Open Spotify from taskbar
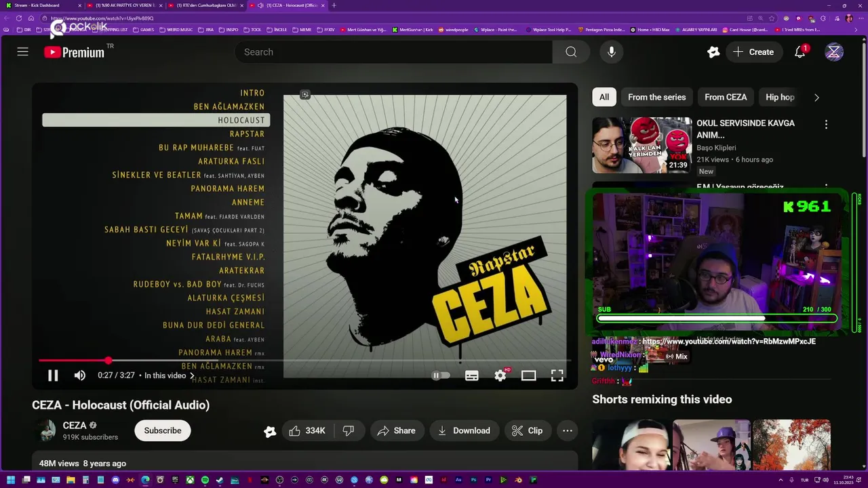The width and height of the screenshot is (868, 488). (x=205, y=480)
